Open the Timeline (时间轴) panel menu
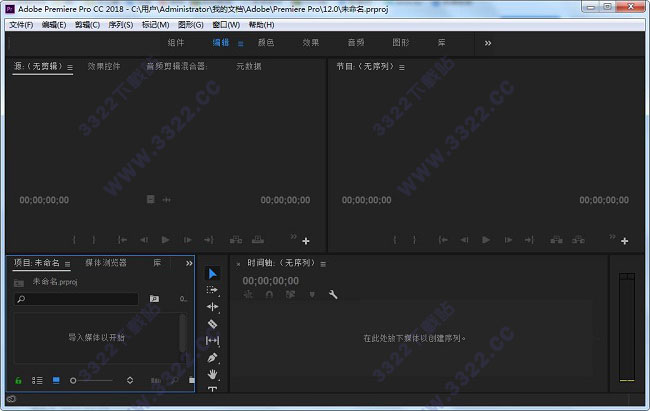 323,264
